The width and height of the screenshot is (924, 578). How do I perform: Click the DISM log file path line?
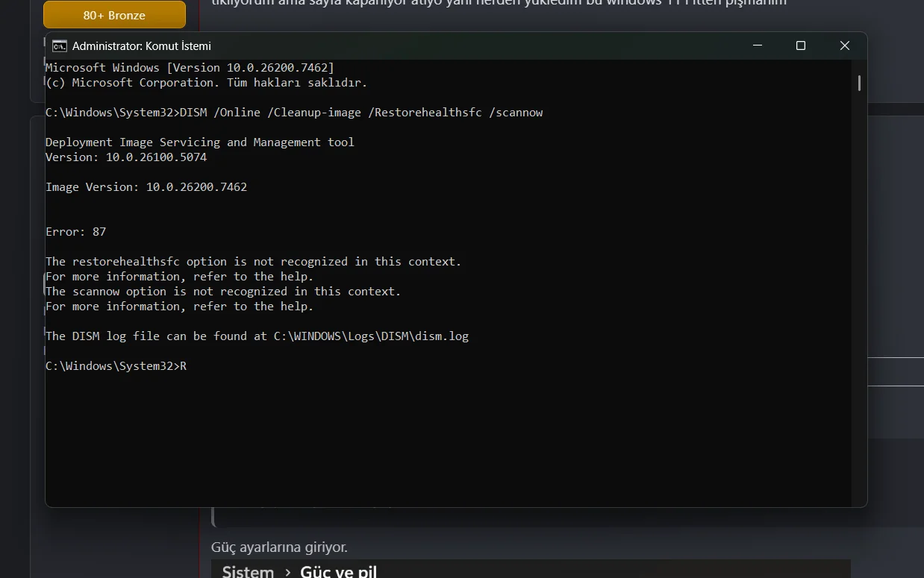[257, 336]
